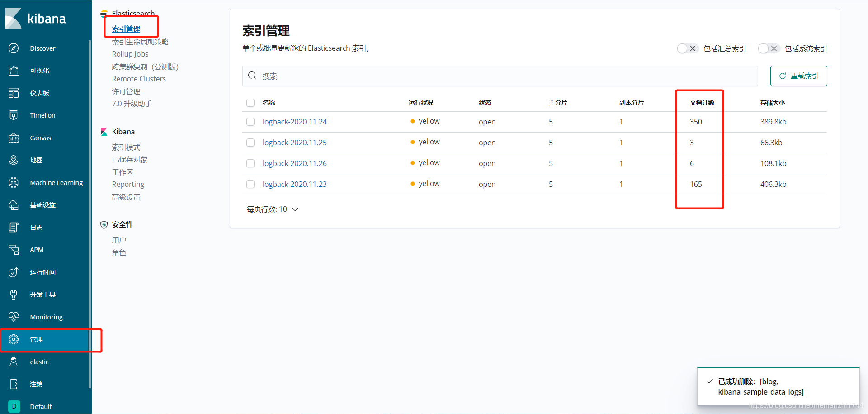Toggle 包括系统索引 switch
868x414 pixels.
[769, 48]
